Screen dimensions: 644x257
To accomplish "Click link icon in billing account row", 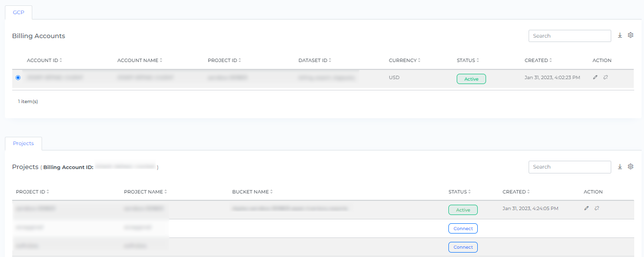I will [x=605, y=77].
